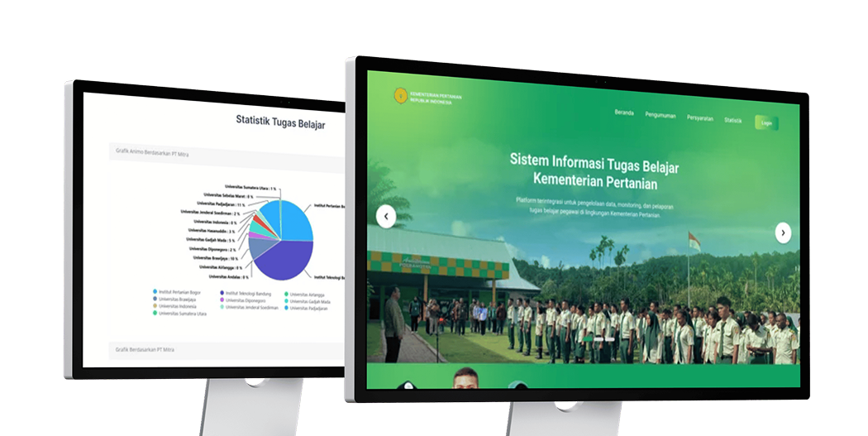Toggle Universitas Jenderal Soedirman legend item
This screenshot has width=868, height=436.
pos(249,308)
